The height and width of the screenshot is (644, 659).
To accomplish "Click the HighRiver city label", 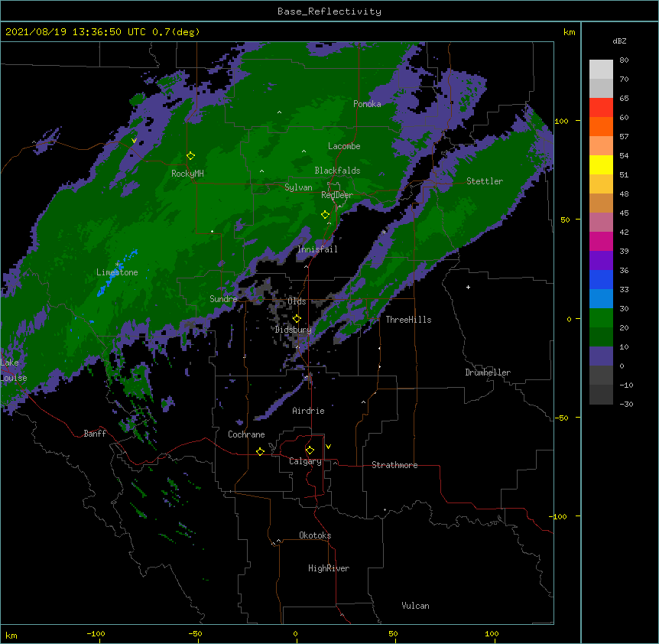I will pos(329,568).
